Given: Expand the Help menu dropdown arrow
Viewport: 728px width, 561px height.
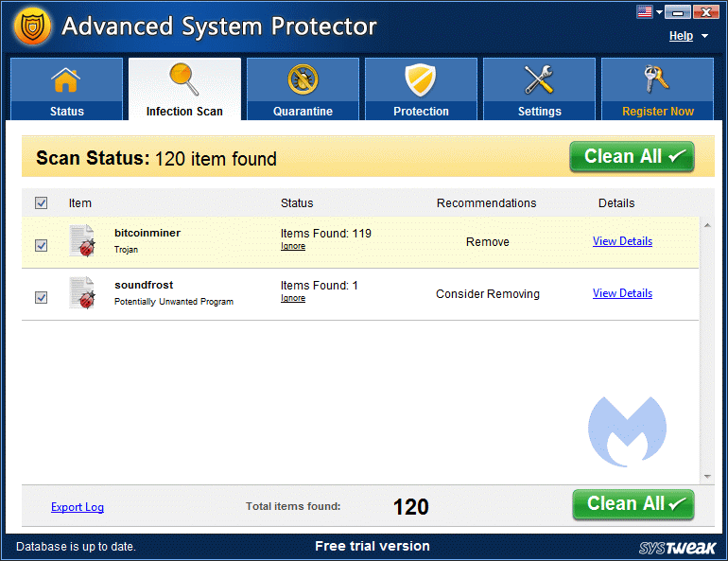Looking at the screenshot, I should (704, 36).
